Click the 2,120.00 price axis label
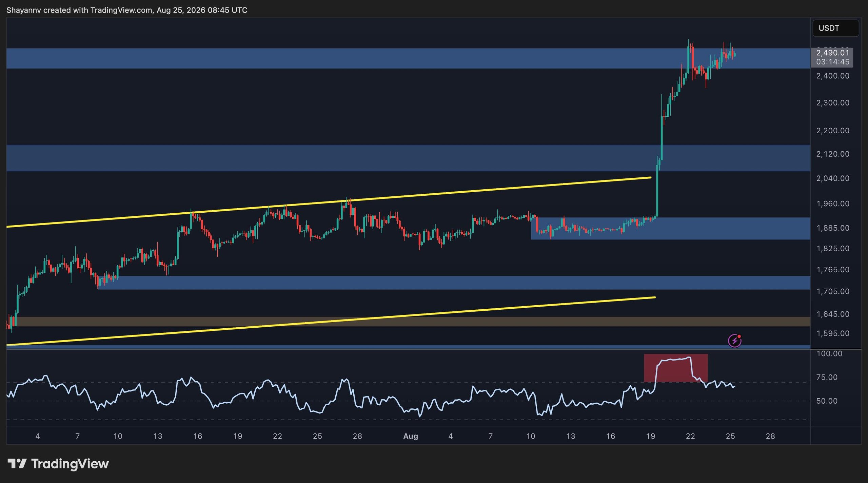Image resolution: width=868 pixels, height=483 pixels. (x=833, y=154)
